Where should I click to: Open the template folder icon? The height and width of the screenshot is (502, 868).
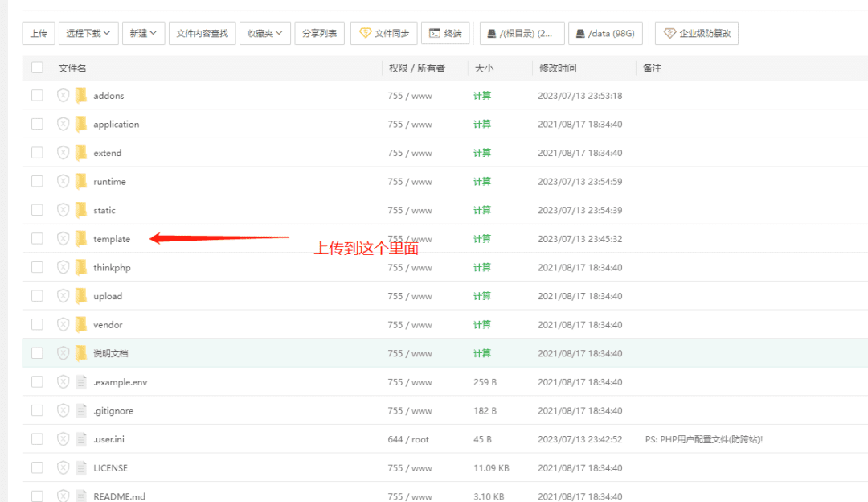(81, 238)
